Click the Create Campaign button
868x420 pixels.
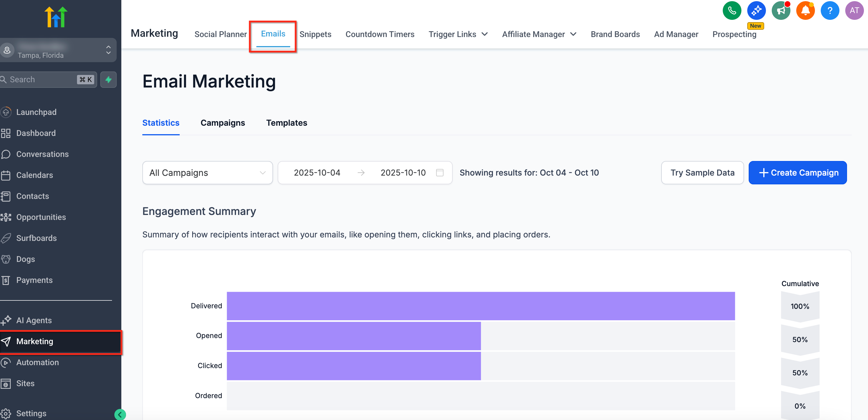(x=797, y=173)
